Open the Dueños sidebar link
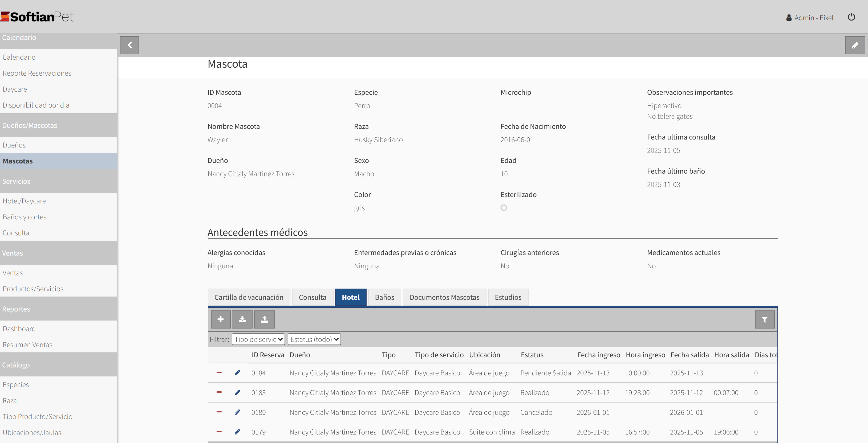Viewport: 868px width, 443px height. point(14,145)
